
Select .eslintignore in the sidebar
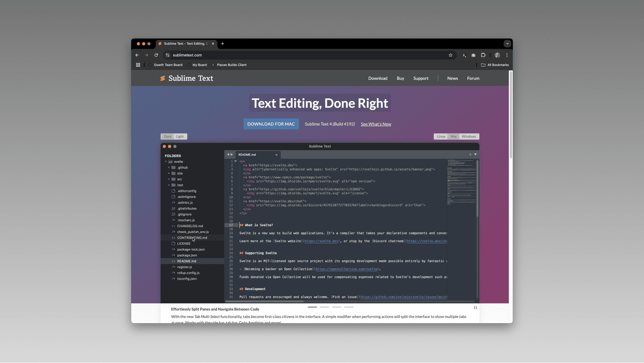coord(186,197)
